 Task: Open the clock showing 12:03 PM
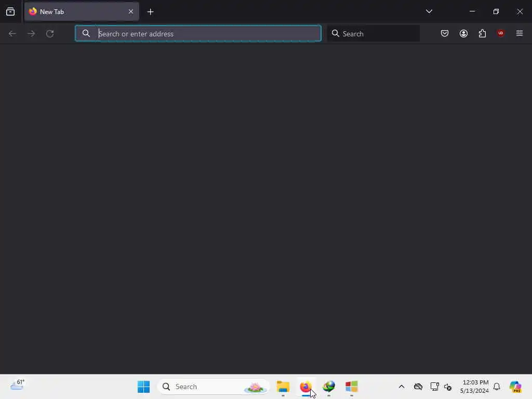pos(474,387)
